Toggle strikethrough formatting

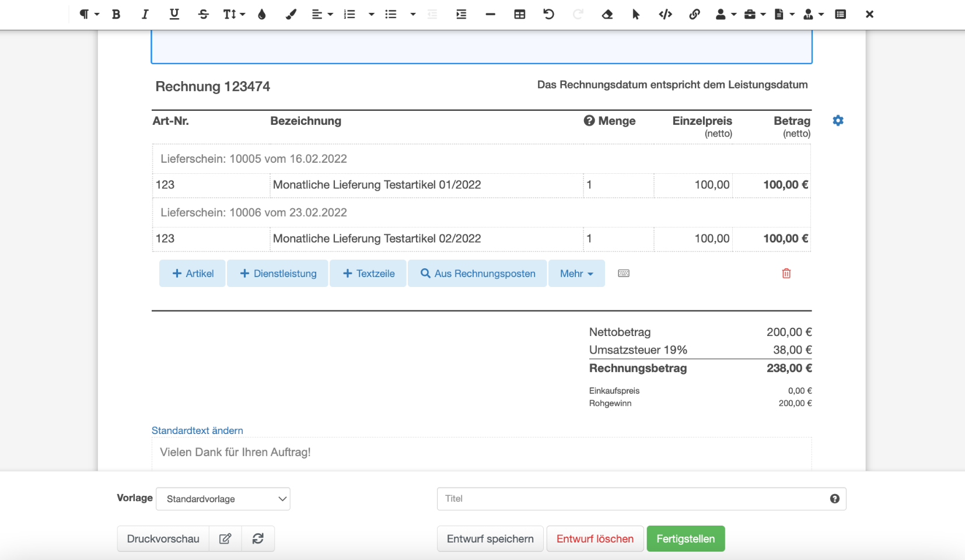(203, 14)
